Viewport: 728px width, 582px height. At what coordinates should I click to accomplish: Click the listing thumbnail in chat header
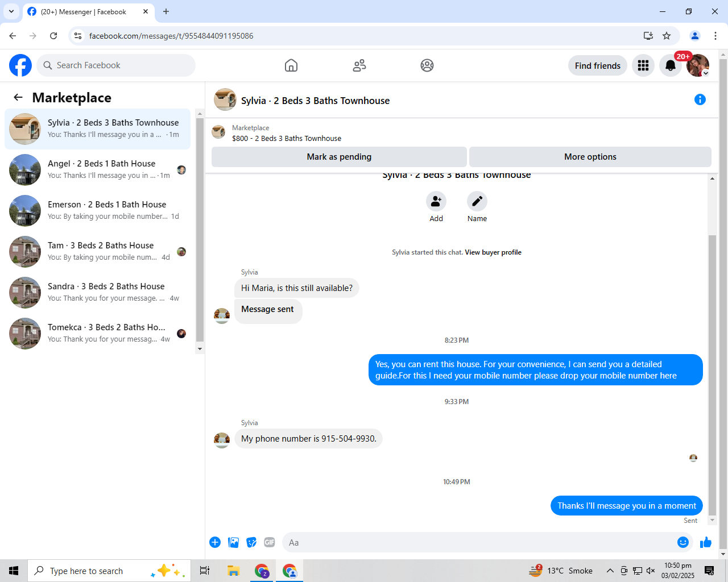point(225,99)
